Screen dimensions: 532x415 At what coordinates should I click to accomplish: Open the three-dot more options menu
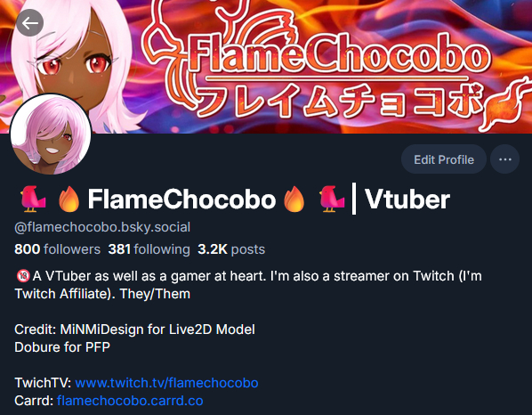tap(504, 159)
